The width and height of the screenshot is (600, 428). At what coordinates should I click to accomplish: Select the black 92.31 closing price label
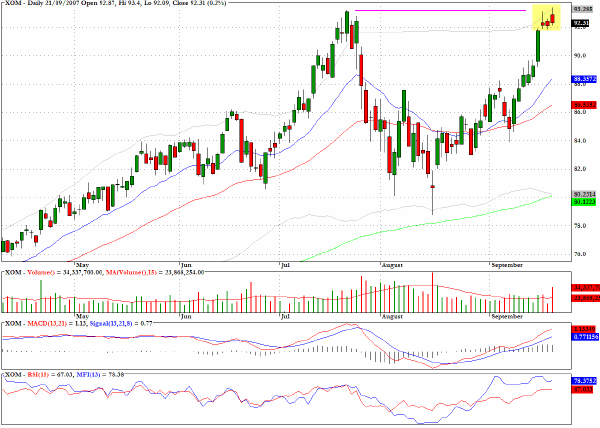pos(582,23)
